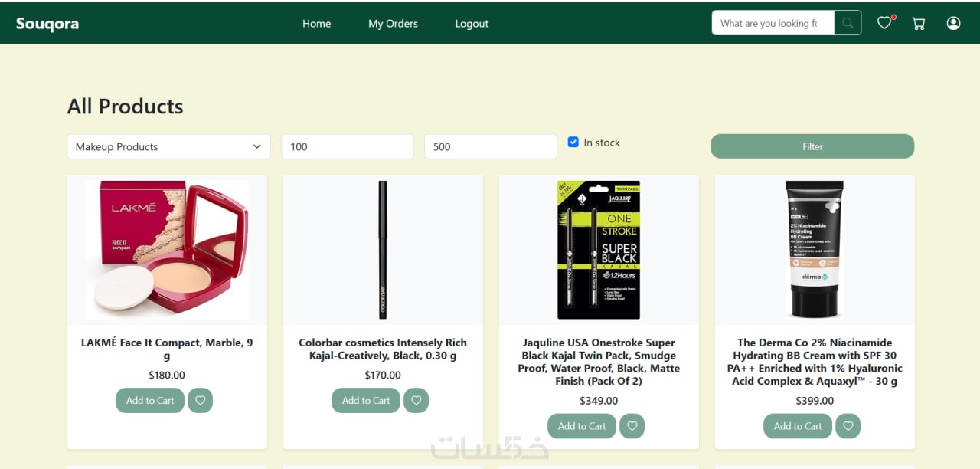Add Derma Co BB Cream to cart
The image size is (980, 469).
(x=798, y=426)
